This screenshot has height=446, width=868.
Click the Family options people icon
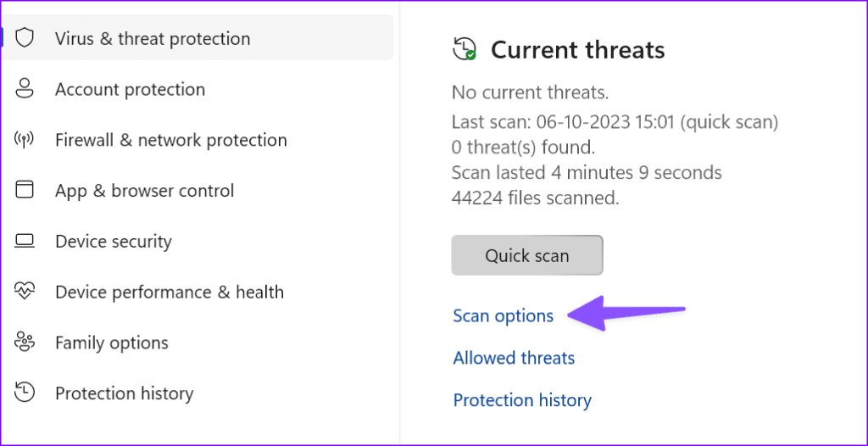pos(25,343)
